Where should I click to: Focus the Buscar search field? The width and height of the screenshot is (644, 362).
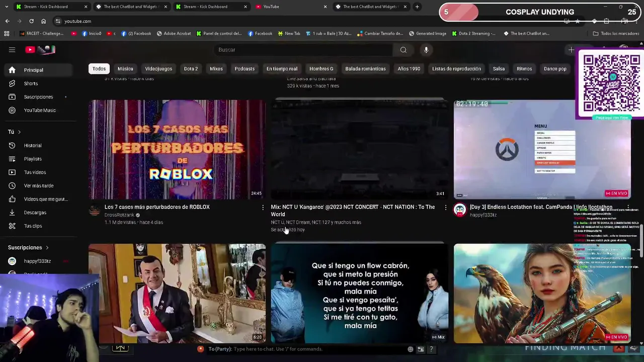click(304, 50)
